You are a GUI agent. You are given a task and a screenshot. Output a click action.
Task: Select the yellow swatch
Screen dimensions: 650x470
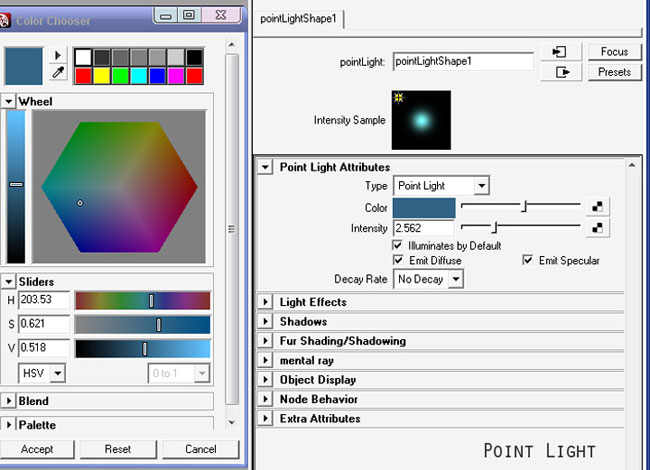(102, 76)
